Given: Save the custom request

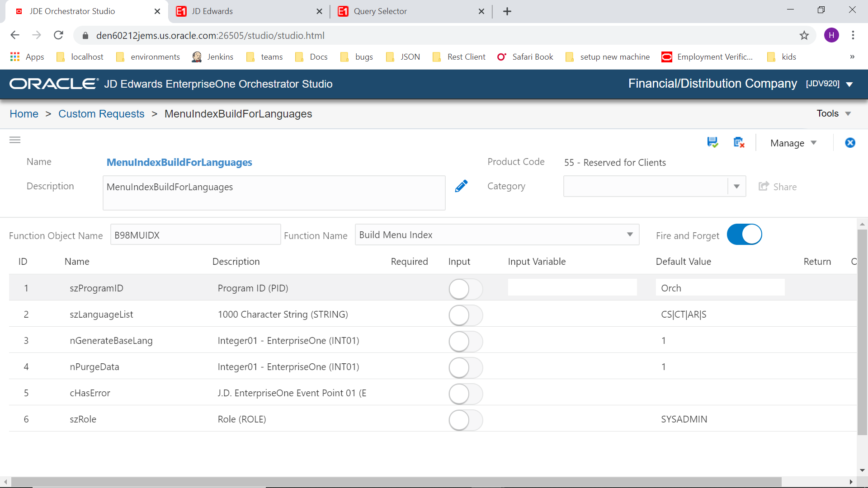Looking at the screenshot, I should (x=712, y=143).
